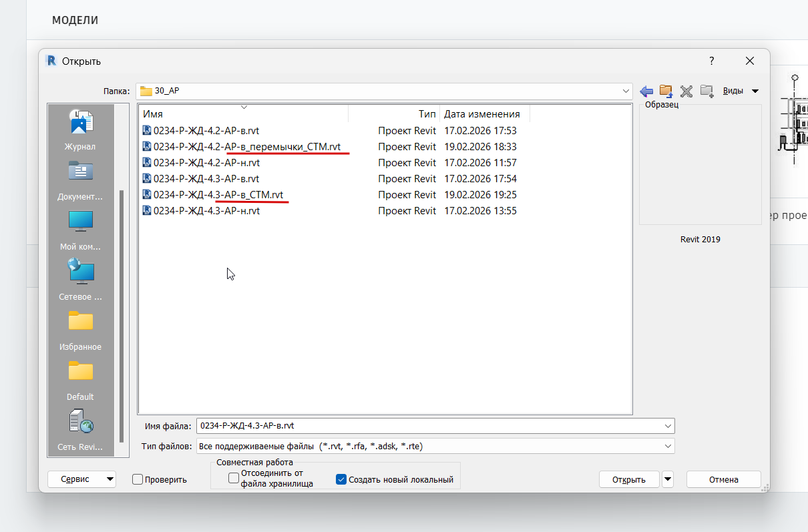Open the Избранное folder icon
This screenshot has width=808, height=532.
[81, 321]
